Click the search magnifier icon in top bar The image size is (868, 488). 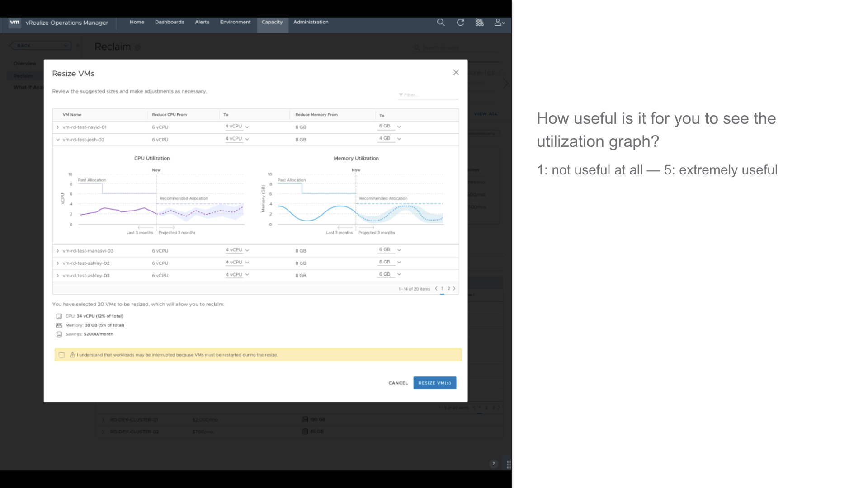[x=441, y=22]
